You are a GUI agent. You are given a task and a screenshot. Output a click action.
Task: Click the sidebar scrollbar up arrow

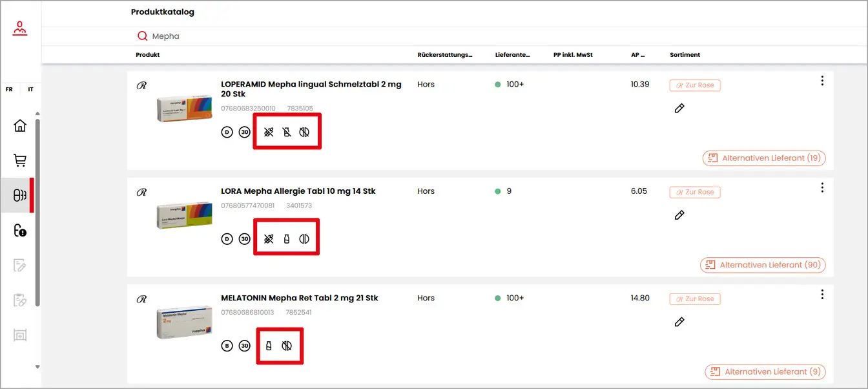pos(37,113)
